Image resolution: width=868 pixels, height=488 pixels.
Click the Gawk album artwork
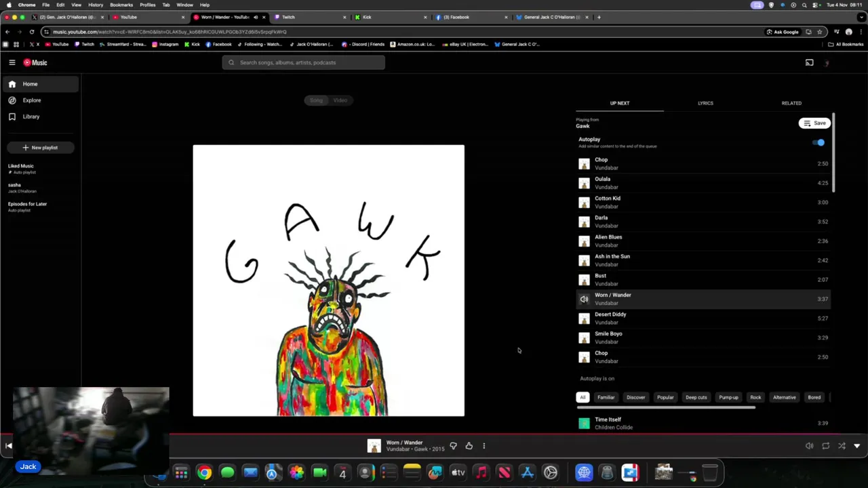(329, 281)
